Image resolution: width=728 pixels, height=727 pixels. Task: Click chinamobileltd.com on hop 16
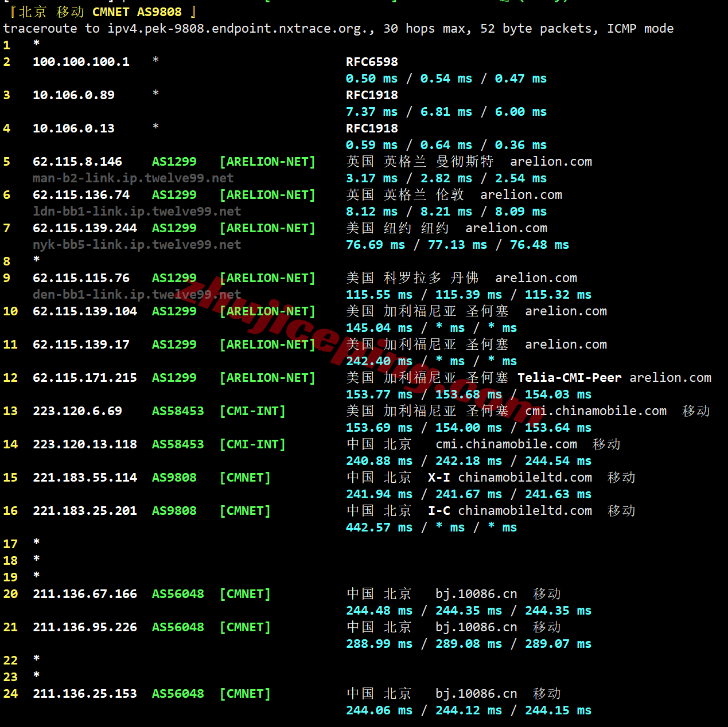click(525, 511)
